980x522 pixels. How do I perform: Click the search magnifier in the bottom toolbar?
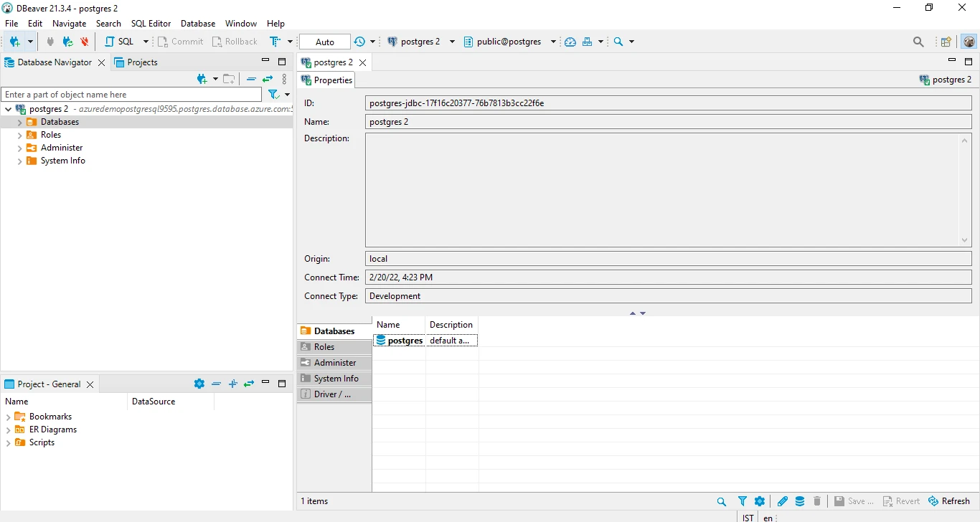pos(722,500)
